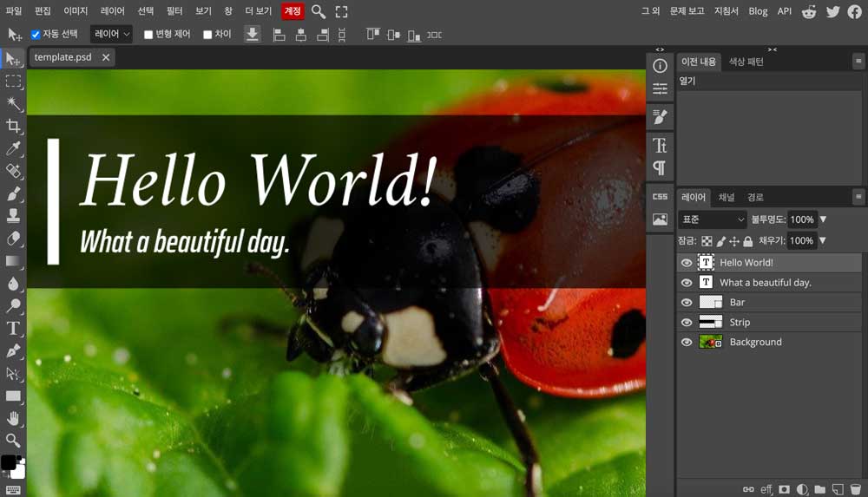Select the Eyedropper tool
Screen dimensions: 868x497
click(13, 148)
